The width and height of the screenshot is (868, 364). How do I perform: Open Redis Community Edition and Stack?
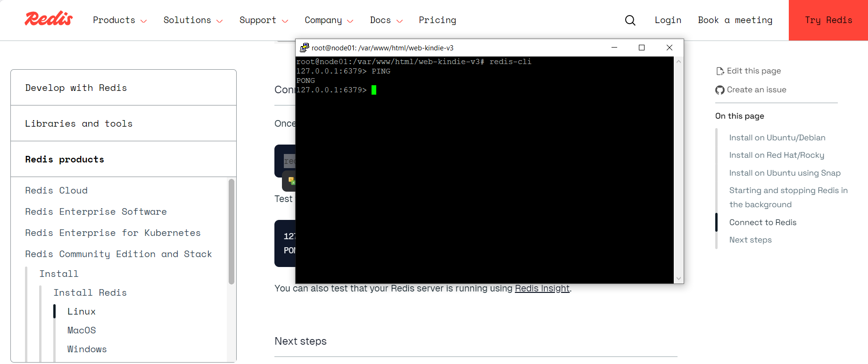(x=118, y=254)
